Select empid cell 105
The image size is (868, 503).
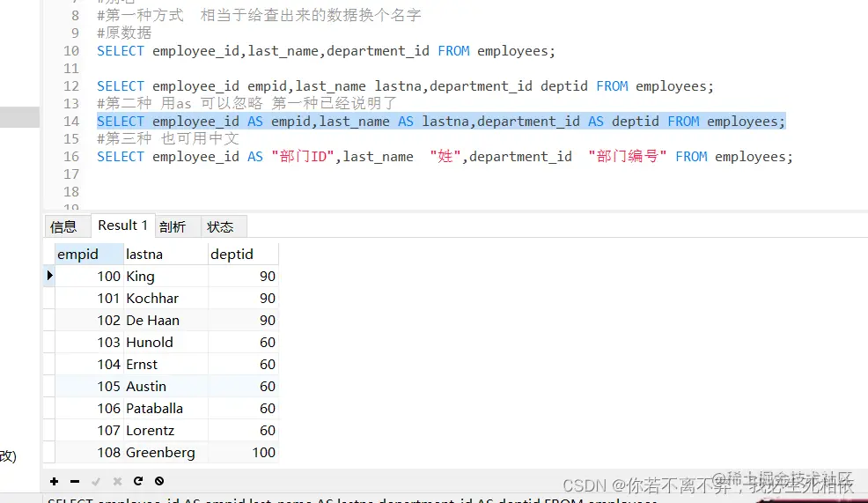[89, 386]
